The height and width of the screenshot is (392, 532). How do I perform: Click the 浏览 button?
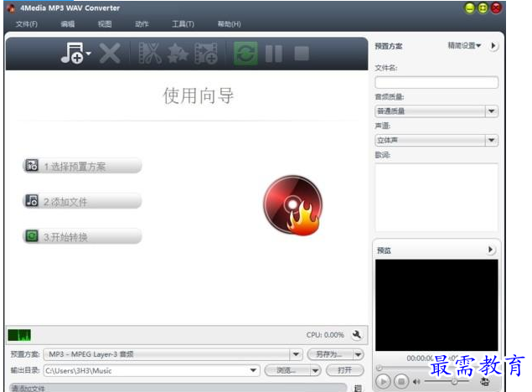coord(287,370)
